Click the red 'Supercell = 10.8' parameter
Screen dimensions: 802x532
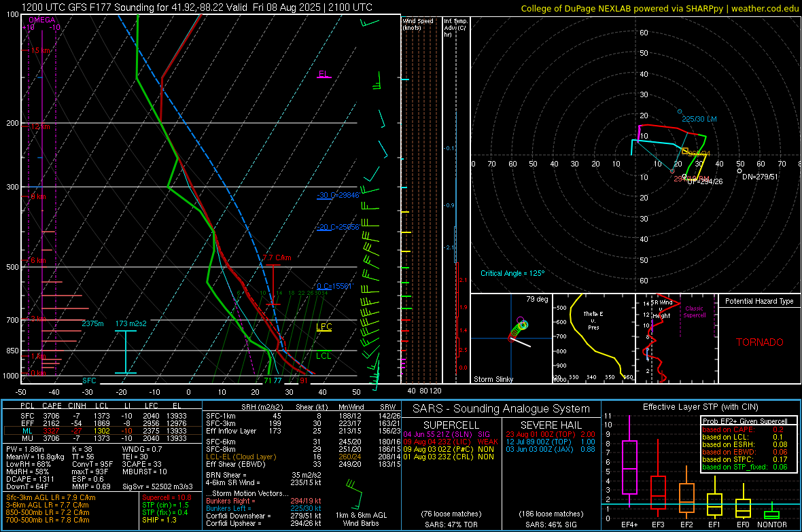(x=167, y=497)
